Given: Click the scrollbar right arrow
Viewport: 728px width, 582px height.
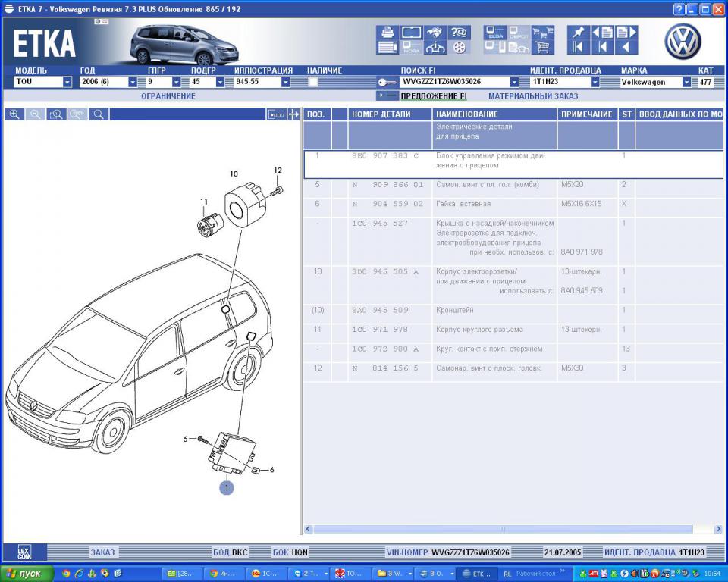Looking at the screenshot, I should pos(719,529).
